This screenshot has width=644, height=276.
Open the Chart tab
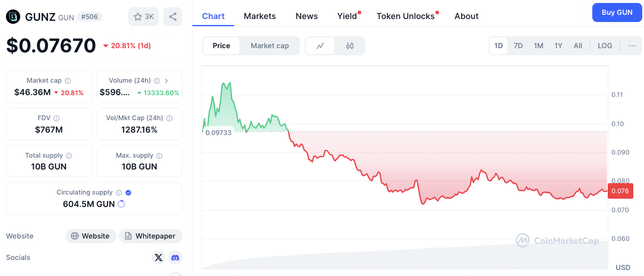[213, 16]
